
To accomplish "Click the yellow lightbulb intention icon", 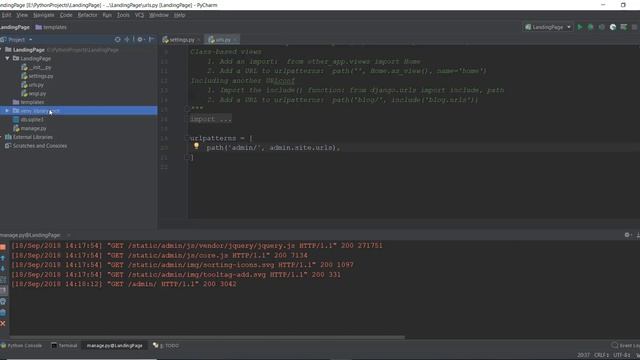I will pyautogui.click(x=196, y=146).
